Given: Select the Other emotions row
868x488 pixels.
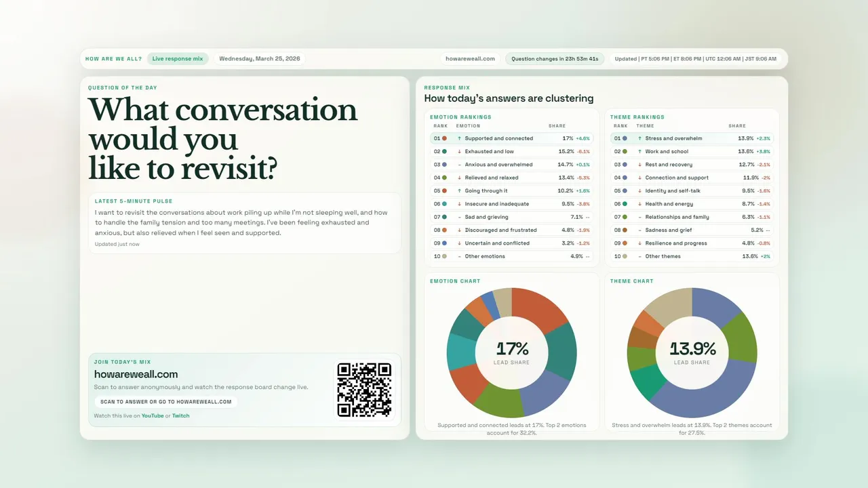Looking at the screenshot, I should tap(511, 256).
